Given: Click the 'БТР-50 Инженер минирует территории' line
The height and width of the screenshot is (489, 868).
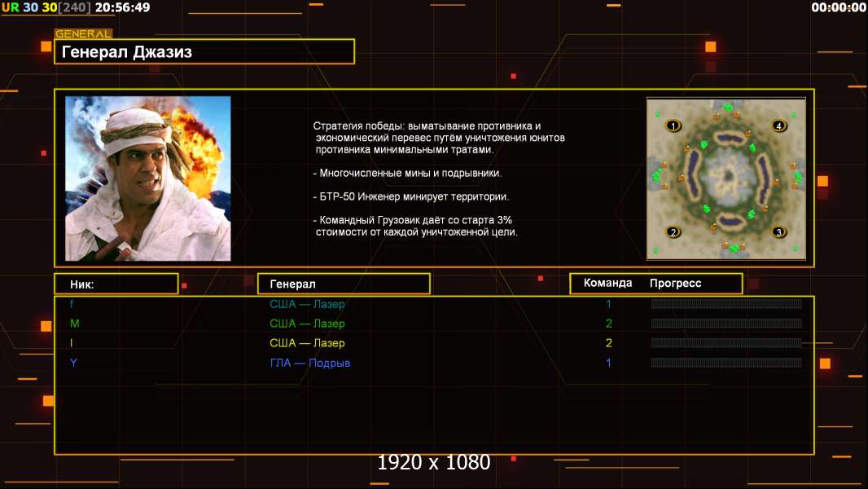Looking at the screenshot, I should tap(410, 196).
